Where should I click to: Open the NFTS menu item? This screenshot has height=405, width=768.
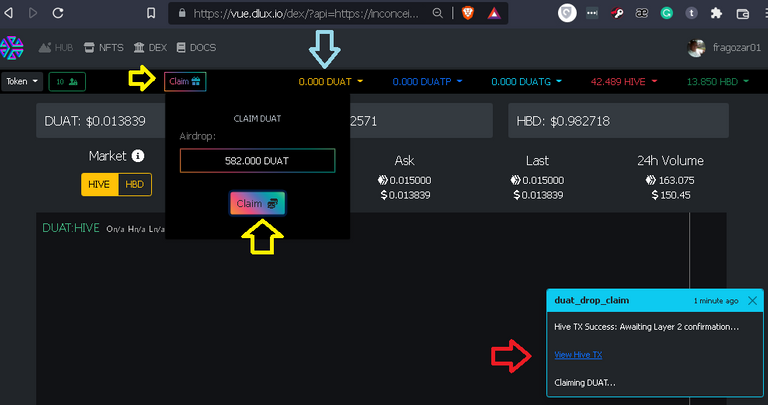pos(103,48)
